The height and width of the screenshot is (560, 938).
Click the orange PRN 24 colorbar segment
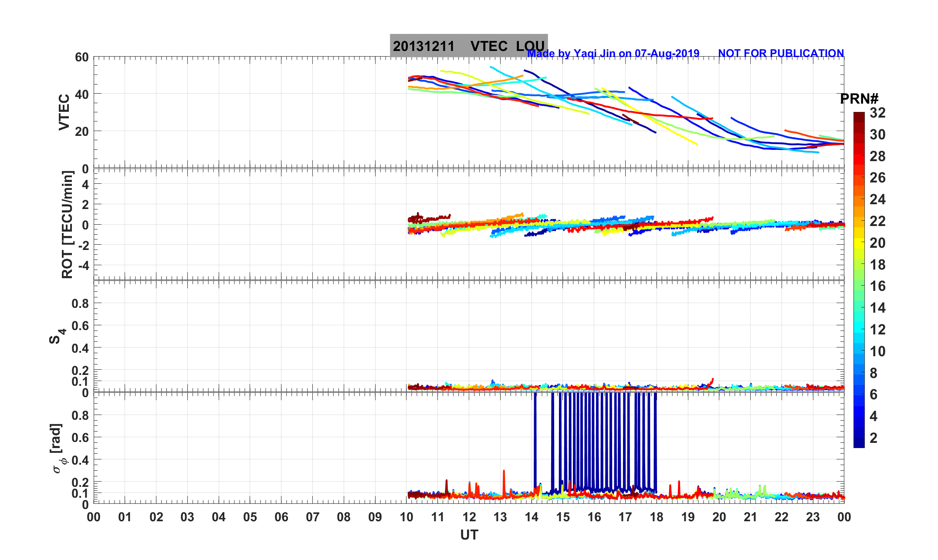[x=859, y=200]
